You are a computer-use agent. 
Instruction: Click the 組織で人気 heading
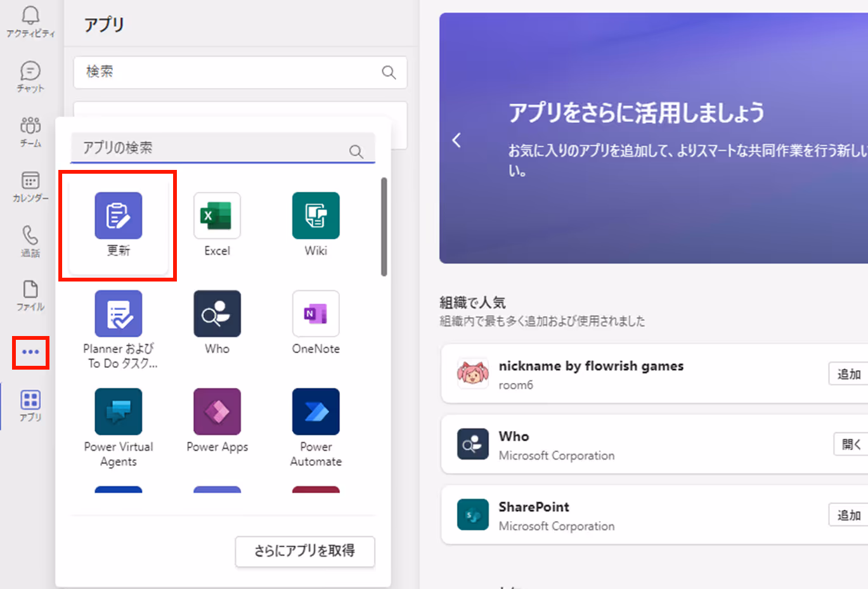472,302
